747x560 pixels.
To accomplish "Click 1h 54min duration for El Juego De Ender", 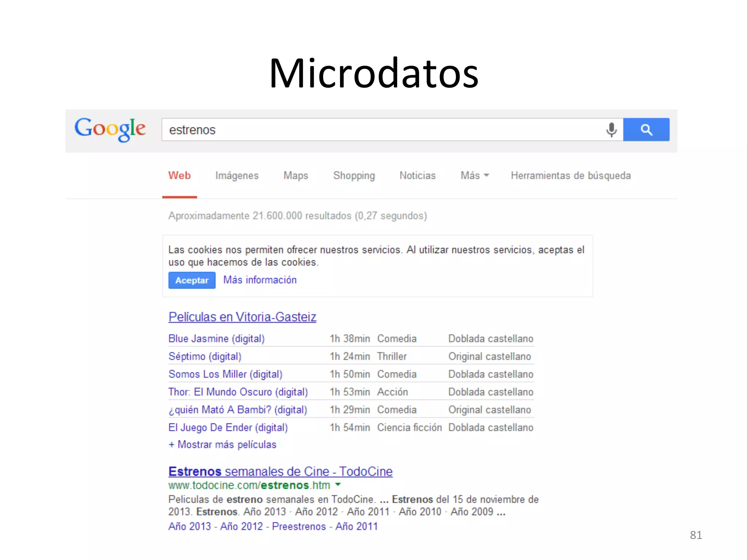I will tap(350, 428).
